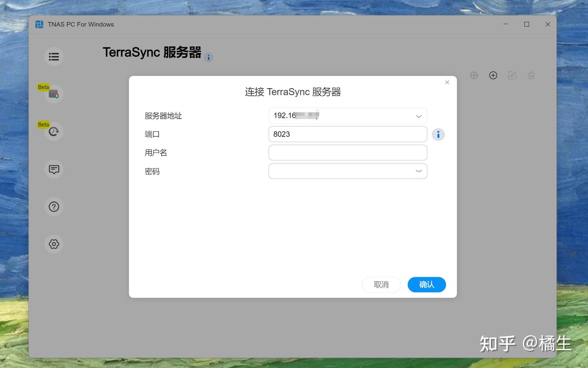
Task: Select the edit server pencil icon
Action: pos(512,75)
